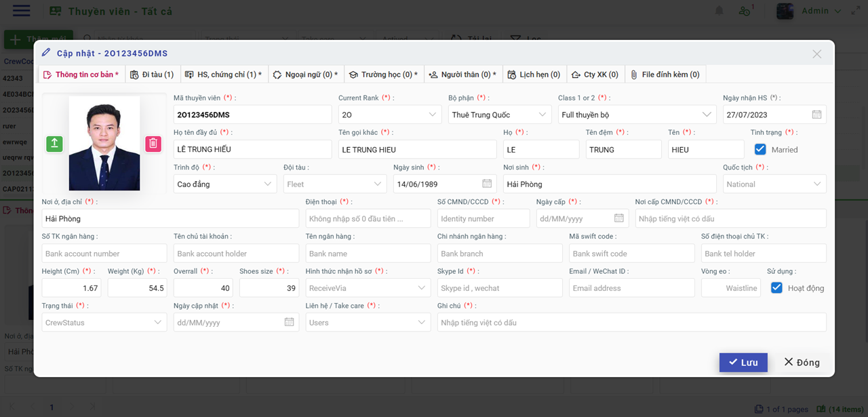Open the Ngày sinh calendar picker
Screen dimensions: 868x417
(x=487, y=184)
